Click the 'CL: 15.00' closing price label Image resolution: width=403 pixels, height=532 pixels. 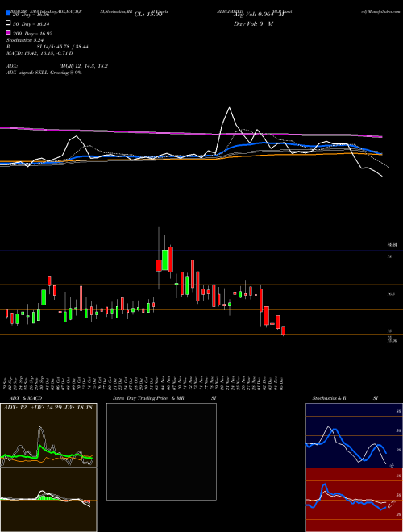[x=148, y=15]
